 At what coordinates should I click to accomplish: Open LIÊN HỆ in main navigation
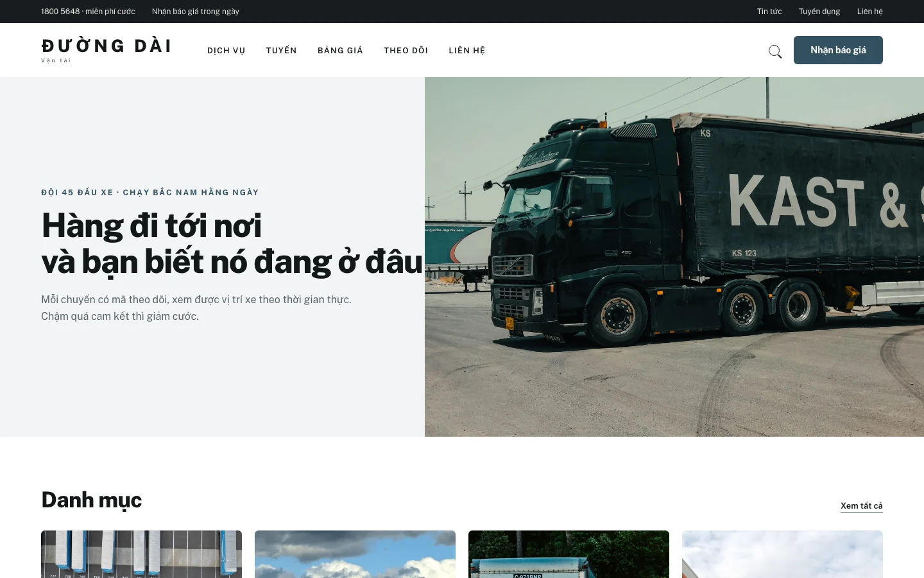click(467, 51)
